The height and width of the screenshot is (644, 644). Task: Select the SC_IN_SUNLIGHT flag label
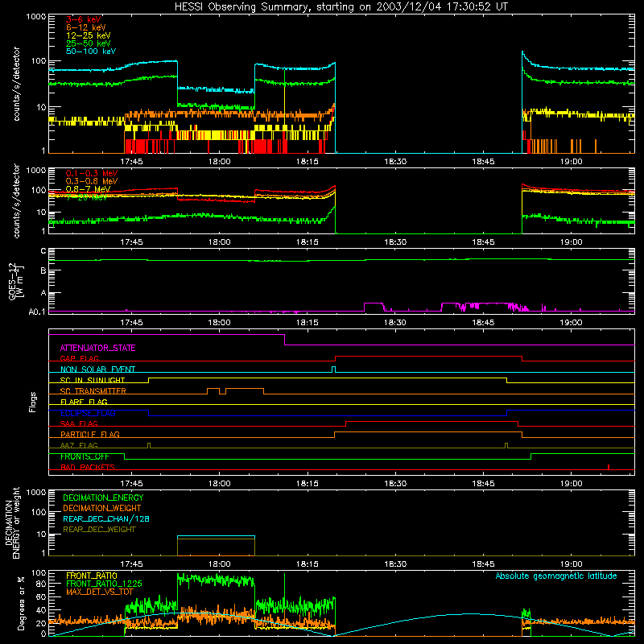(93, 380)
